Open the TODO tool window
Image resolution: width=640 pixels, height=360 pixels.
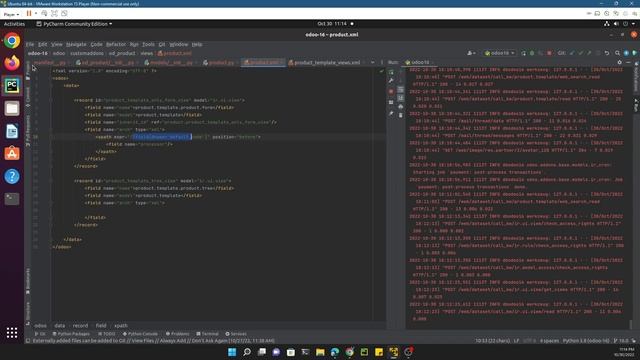tap(107, 334)
